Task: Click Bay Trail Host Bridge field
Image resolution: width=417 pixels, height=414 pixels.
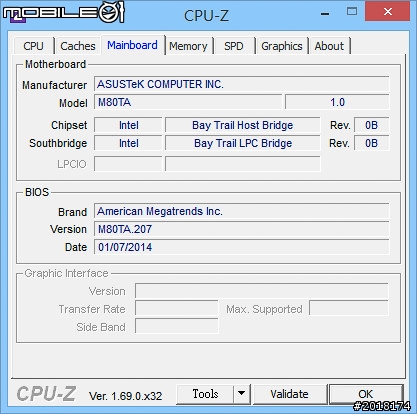Action: (243, 125)
